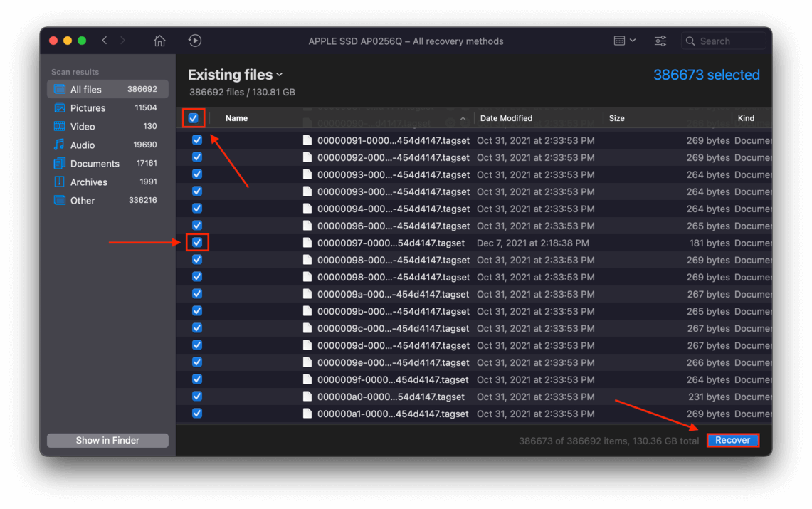The height and width of the screenshot is (509, 812).
Task: Click file icon of 00000097 tagset
Action: [x=307, y=242]
